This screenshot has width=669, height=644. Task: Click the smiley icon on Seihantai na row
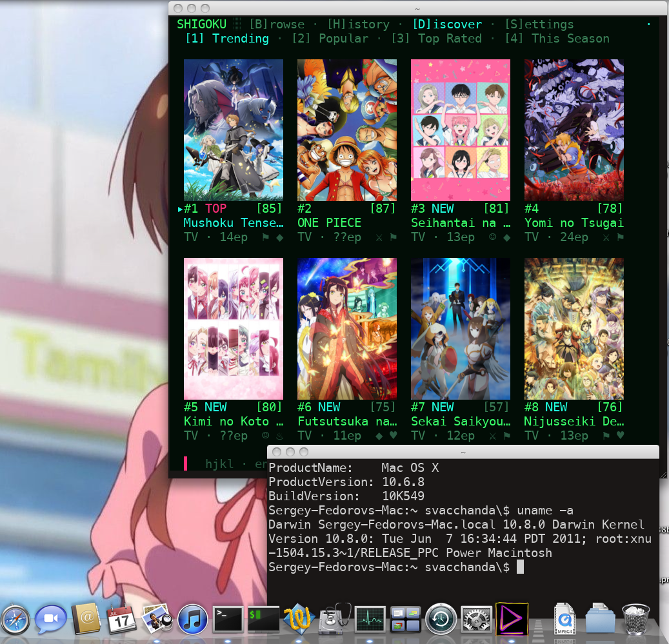(x=492, y=237)
